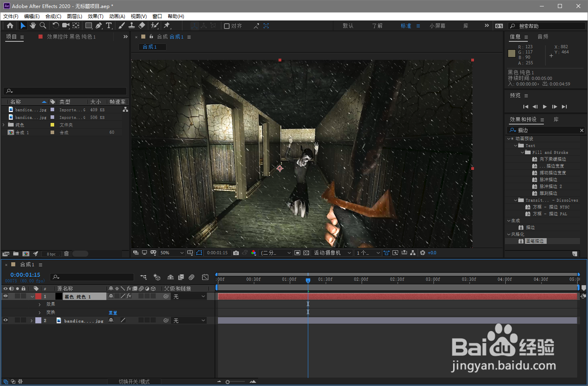Open the resolution (二分 dropdown
The width and height of the screenshot is (588, 386).
pyautogui.click(x=276, y=253)
